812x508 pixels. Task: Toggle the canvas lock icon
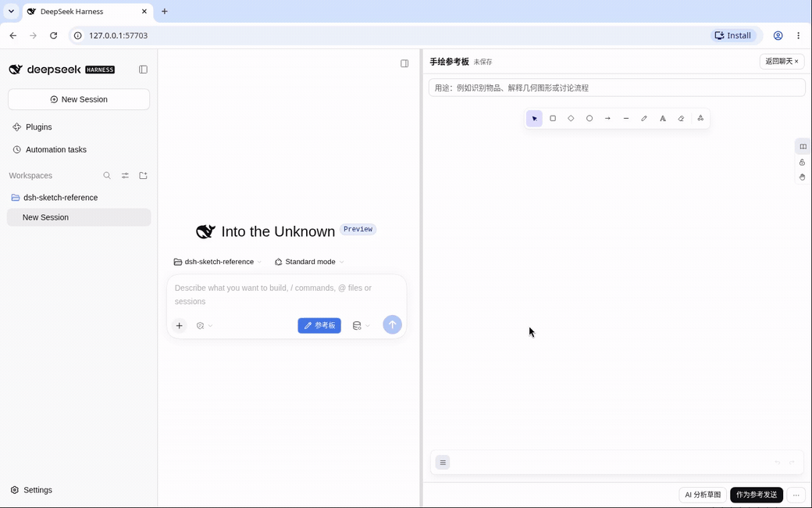pos(802,163)
